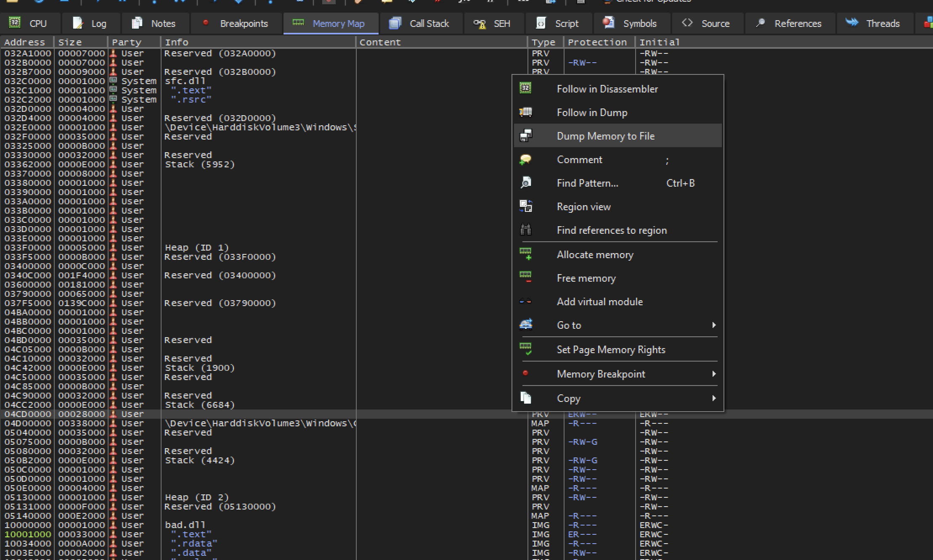Select Find Pattern... from context menu
This screenshot has width=933, height=560.
(x=618, y=183)
